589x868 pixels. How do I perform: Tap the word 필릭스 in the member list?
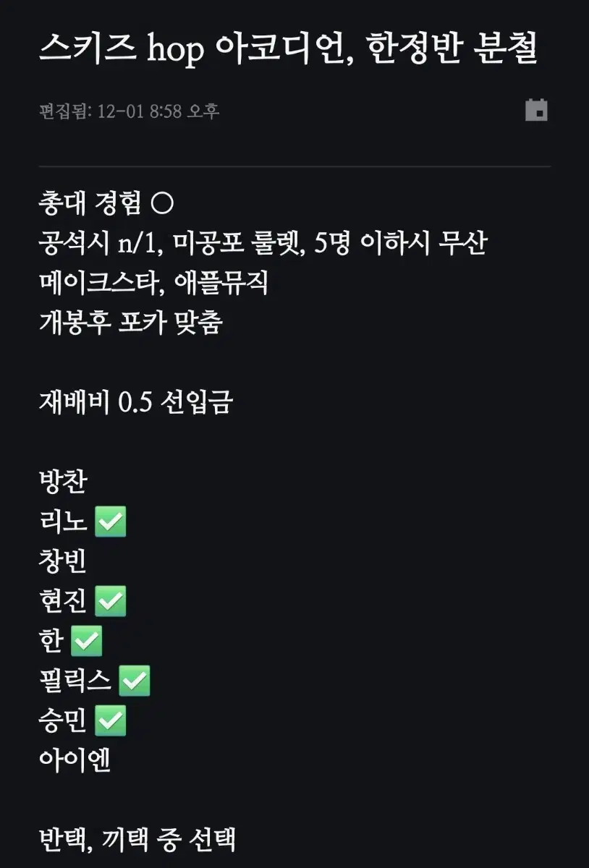[75, 681]
